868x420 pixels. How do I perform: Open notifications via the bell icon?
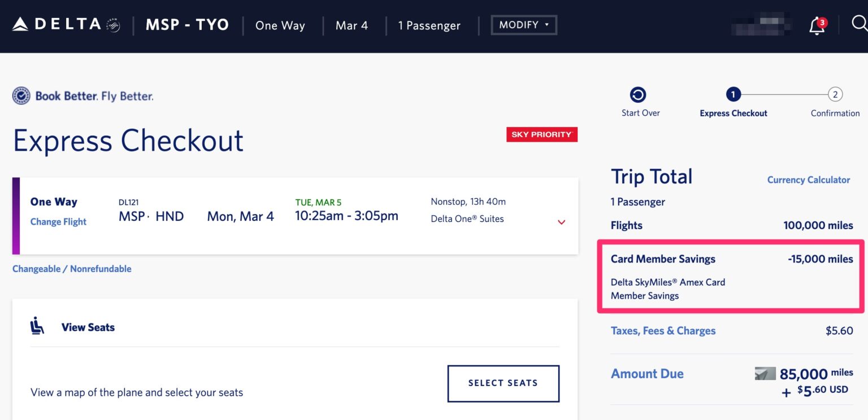816,26
